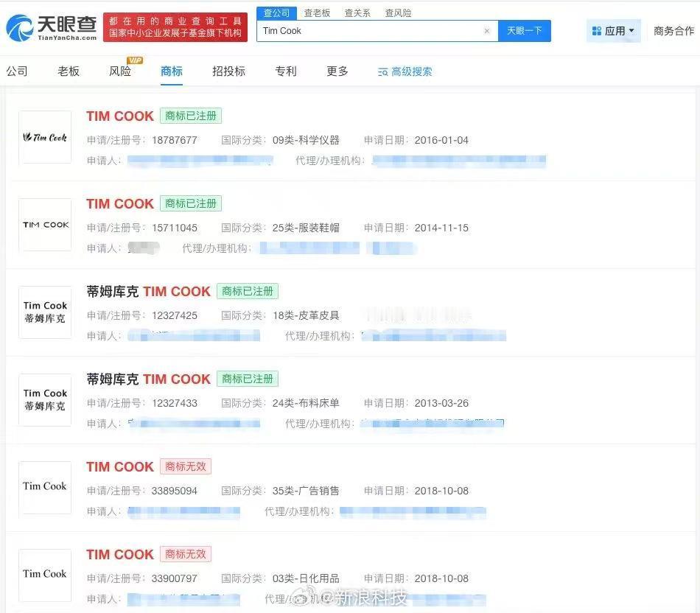
Task: Open the 03类-日化用品 trademark thumbnail image
Action: point(45,575)
